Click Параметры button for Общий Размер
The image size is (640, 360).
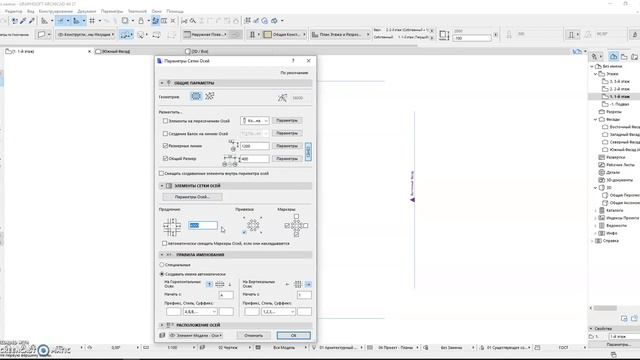pos(287,158)
